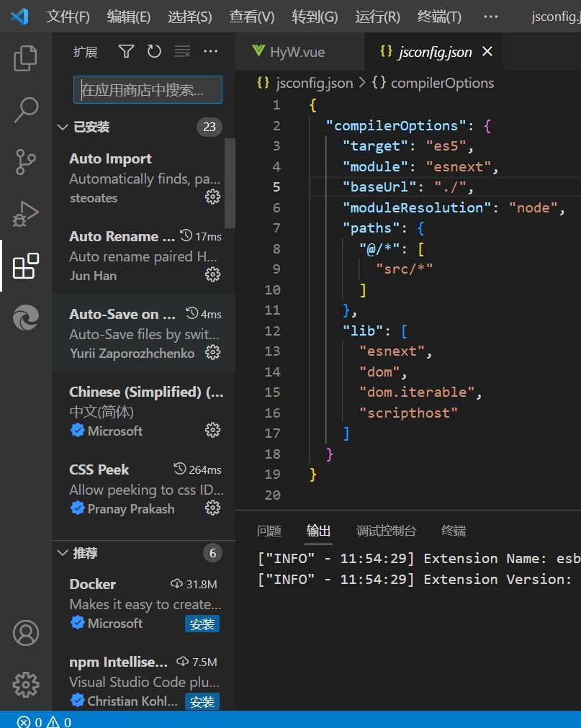The image size is (581, 728).
Task: Open settings gear for Auto Import extension
Action: coord(212,197)
